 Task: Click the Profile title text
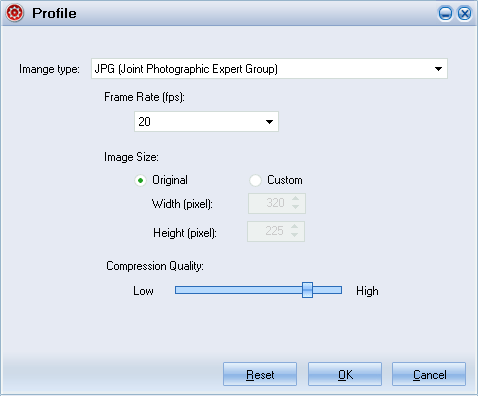point(54,13)
